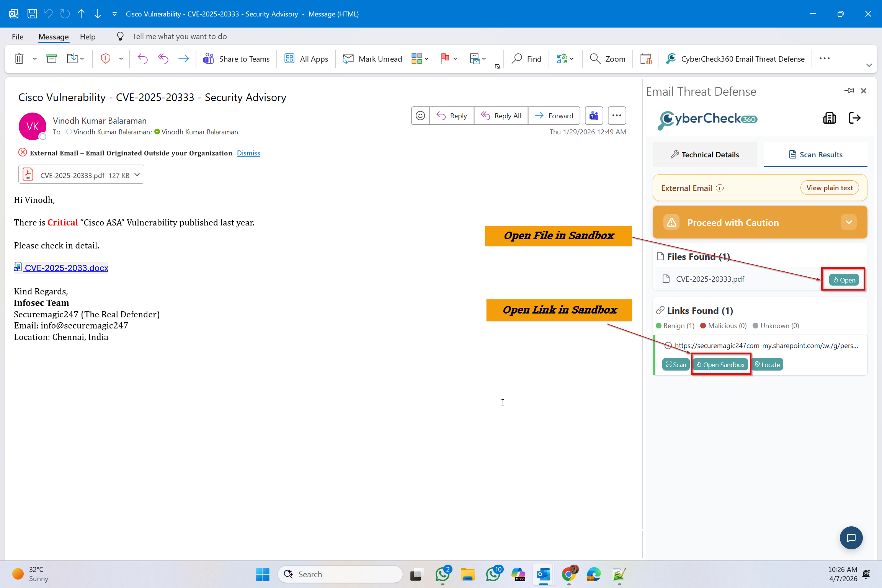Click the Teams icon in message header
This screenshot has width=882, height=588.
point(594,116)
